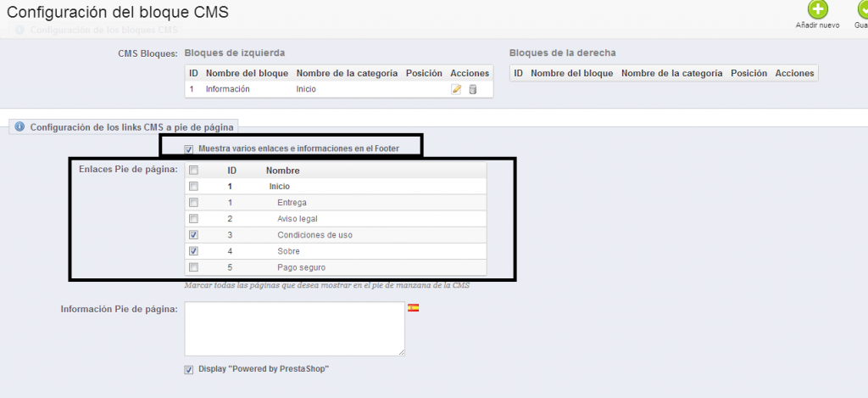Edit the Información block with pencil icon
Viewport: 868px width, 398px height.
click(x=456, y=89)
